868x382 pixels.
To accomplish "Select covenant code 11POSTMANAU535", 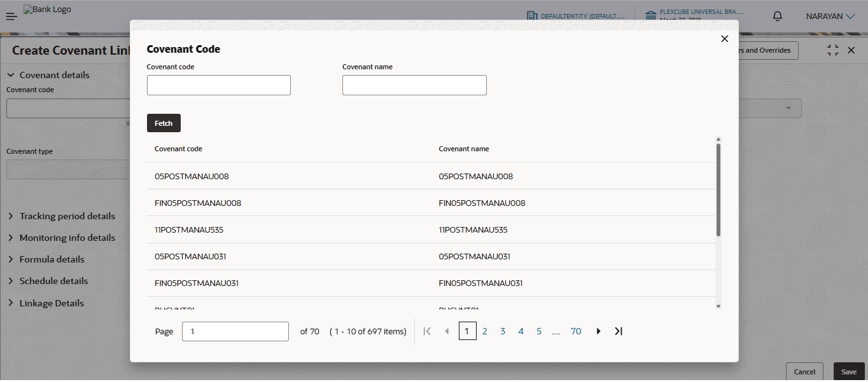I will (x=189, y=229).
